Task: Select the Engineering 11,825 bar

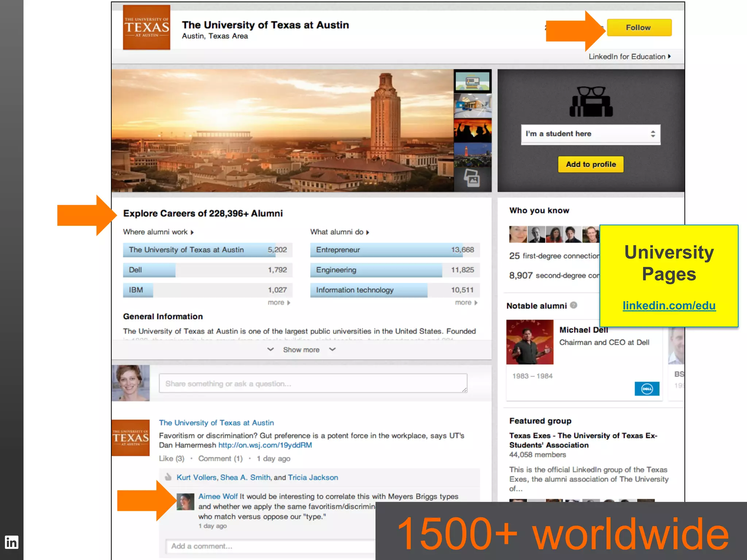Action: tap(395, 270)
